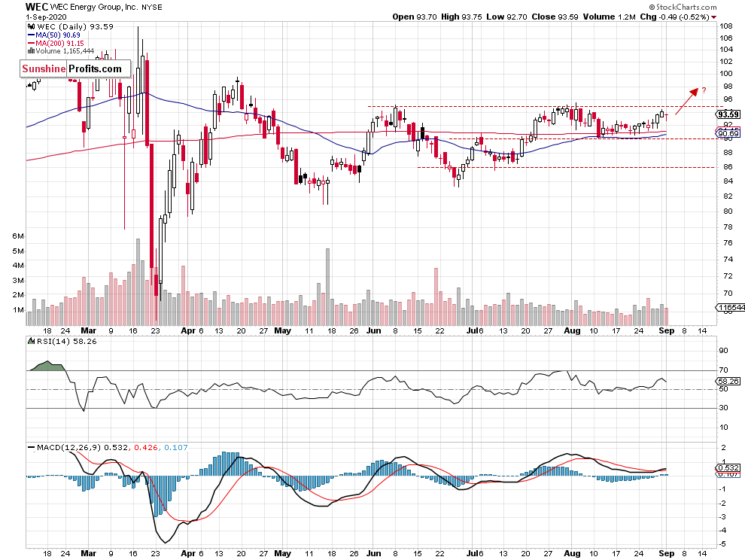745x560 pixels.
Task: Click the Low 92.70 value
Action: [506, 17]
